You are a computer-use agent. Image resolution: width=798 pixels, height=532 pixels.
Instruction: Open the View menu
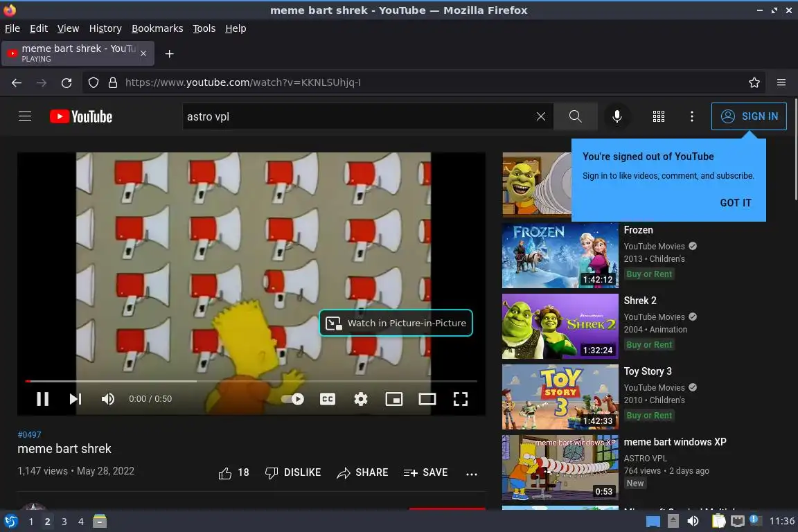click(x=68, y=28)
